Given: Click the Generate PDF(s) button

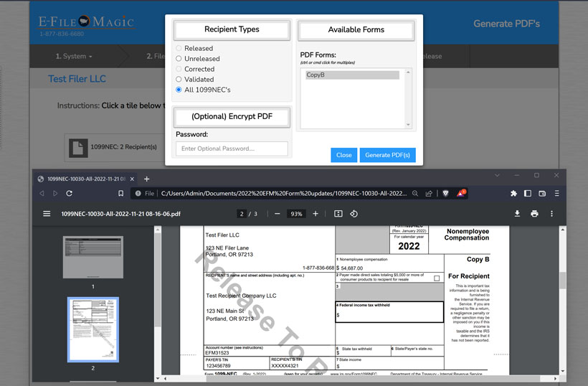Looking at the screenshot, I should pos(387,155).
